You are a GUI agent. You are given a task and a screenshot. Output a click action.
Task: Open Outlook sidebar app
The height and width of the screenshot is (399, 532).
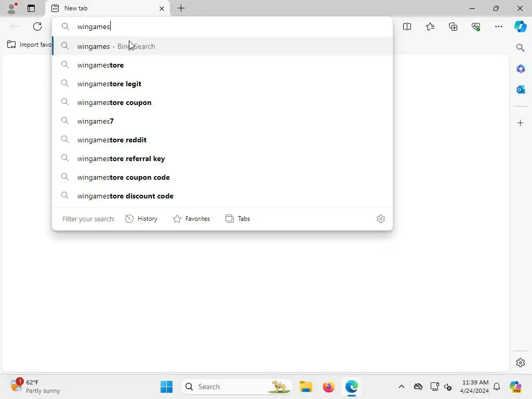pos(521,89)
